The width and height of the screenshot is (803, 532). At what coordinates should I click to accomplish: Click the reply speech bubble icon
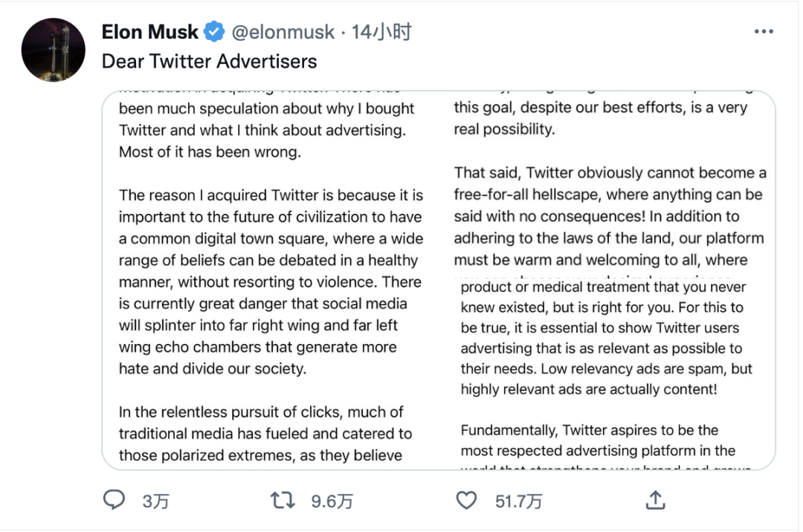(114, 501)
